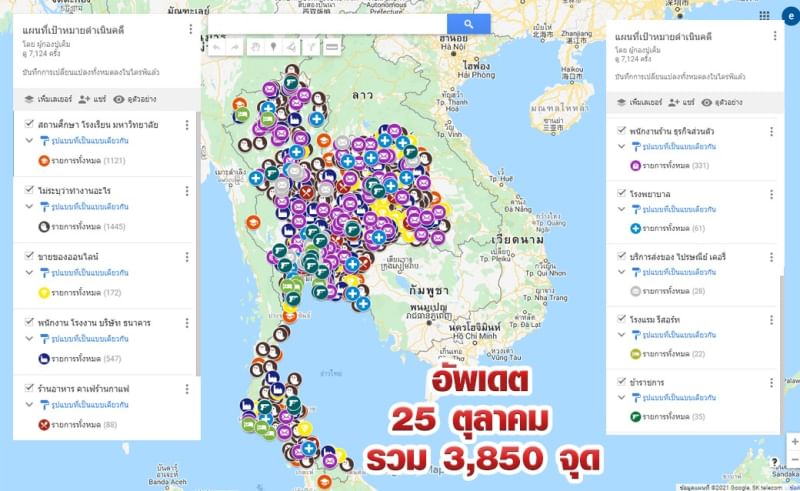This screenshot has height=491, width=800.
Task: Collapse the ข้าราชการ layer chevron
Action: [x=621, y=397]
